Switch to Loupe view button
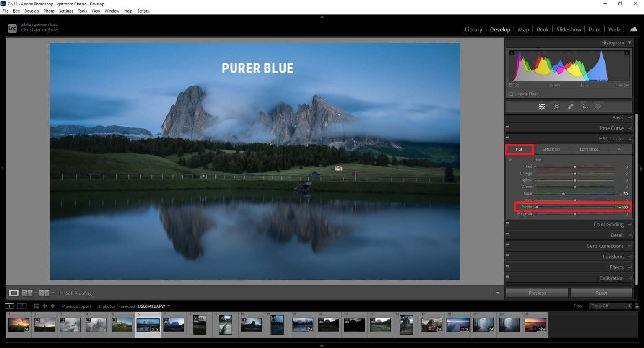 14,293
